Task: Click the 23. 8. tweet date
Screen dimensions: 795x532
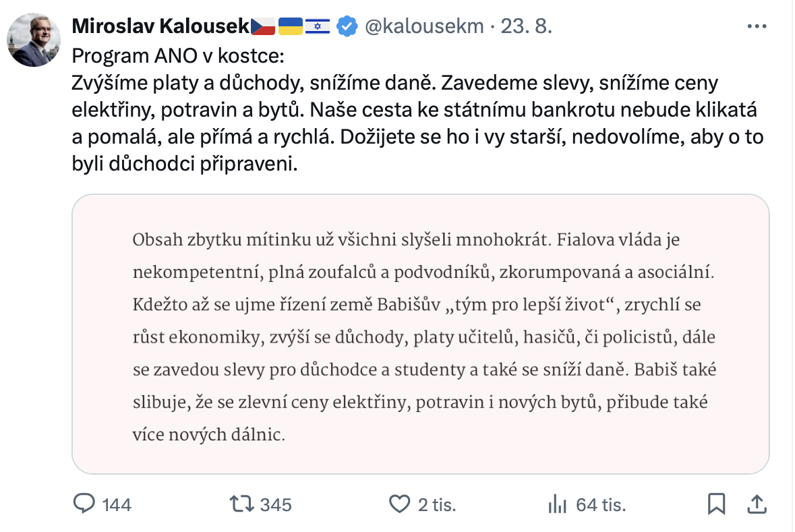Action: pos(526,26)
